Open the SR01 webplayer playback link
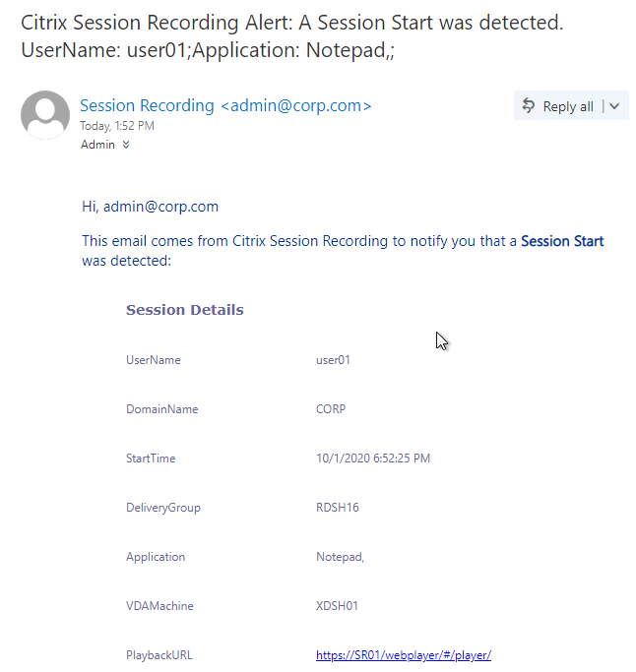 403,655
